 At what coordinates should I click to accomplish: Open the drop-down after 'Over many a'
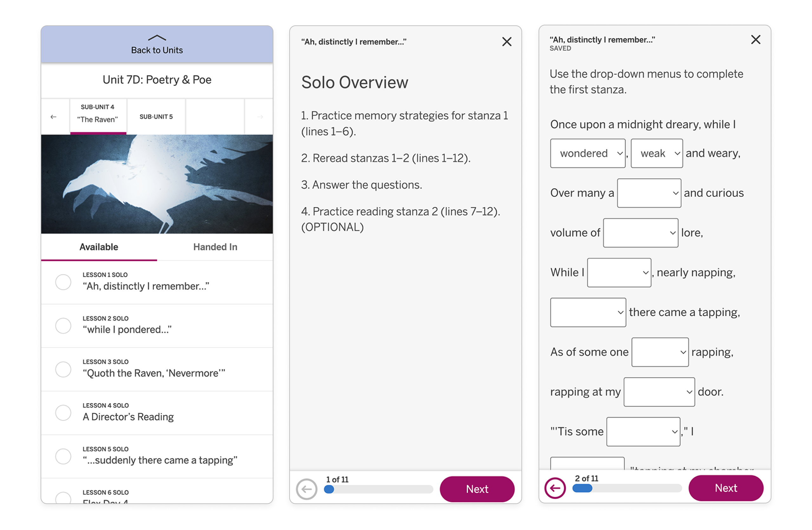pyautogui.click(x=649, y=193)
